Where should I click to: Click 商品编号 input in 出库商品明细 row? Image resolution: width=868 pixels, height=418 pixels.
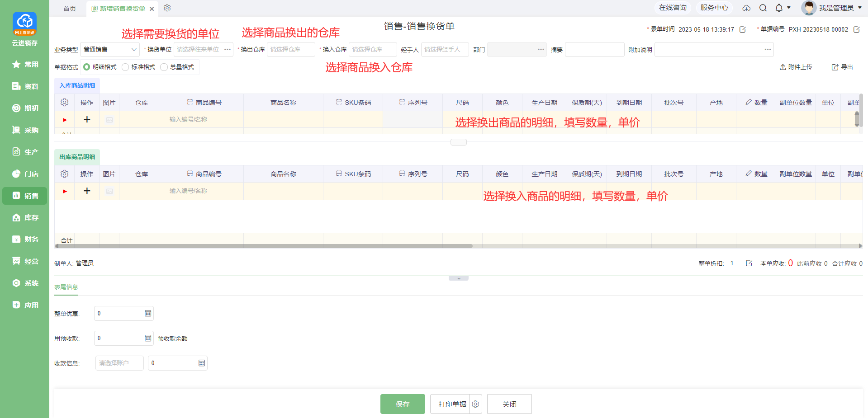204,191
